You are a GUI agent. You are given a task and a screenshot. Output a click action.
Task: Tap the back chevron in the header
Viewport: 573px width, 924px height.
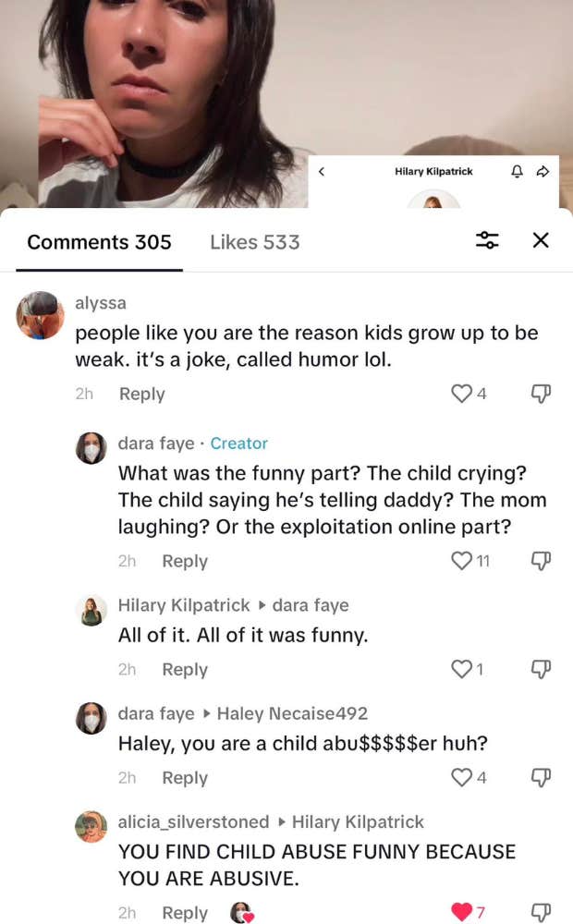click(x=322, y=171)
